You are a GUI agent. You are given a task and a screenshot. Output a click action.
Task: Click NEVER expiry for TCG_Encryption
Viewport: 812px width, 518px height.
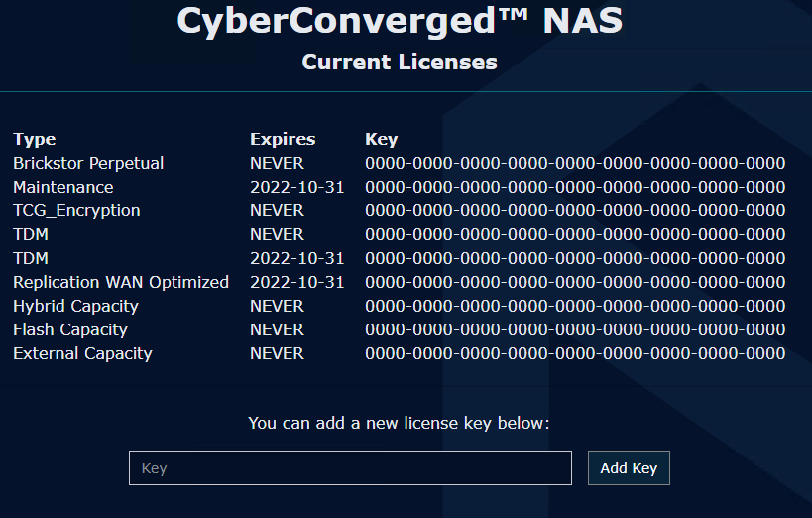coord(277,210)
